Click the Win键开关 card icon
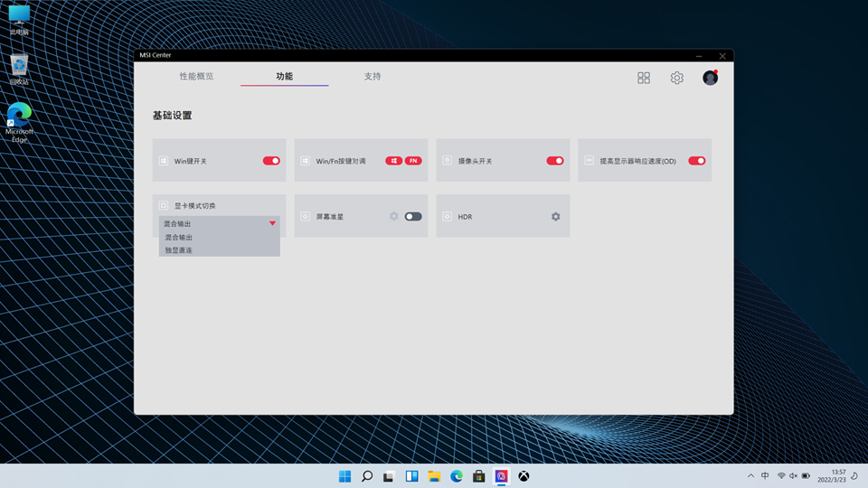The height and width of the screenshot is (488, 868). [164, 161]
